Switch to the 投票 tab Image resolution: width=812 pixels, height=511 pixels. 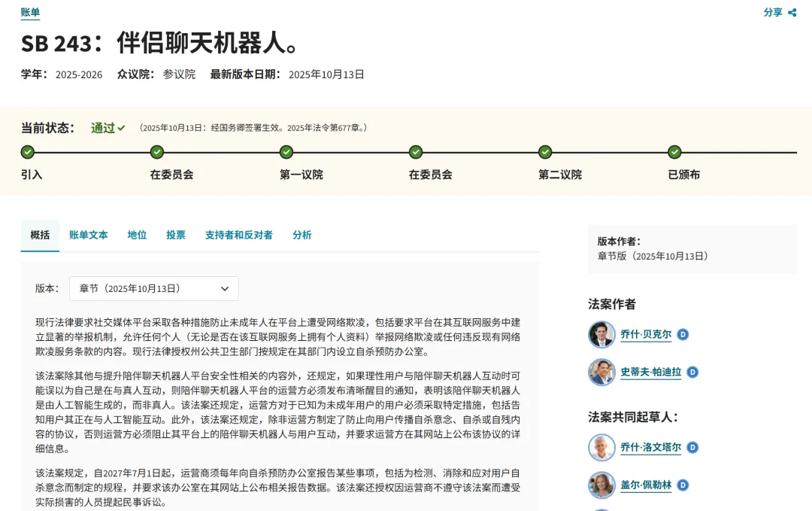[175, 236]
